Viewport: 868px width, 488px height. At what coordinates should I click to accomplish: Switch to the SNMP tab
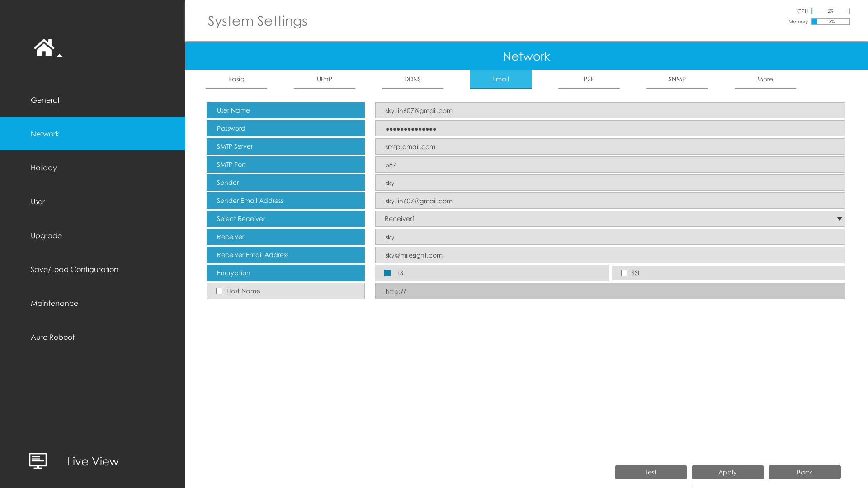point(677,79)
